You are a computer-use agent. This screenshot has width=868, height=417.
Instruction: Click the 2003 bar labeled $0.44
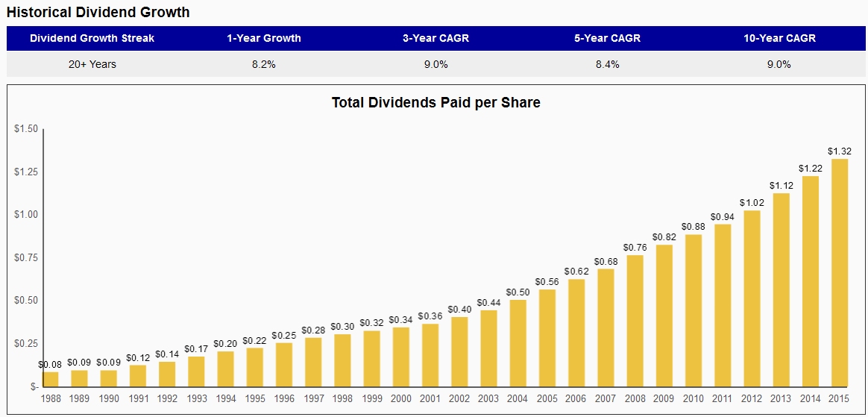click(x=489, y=348)
